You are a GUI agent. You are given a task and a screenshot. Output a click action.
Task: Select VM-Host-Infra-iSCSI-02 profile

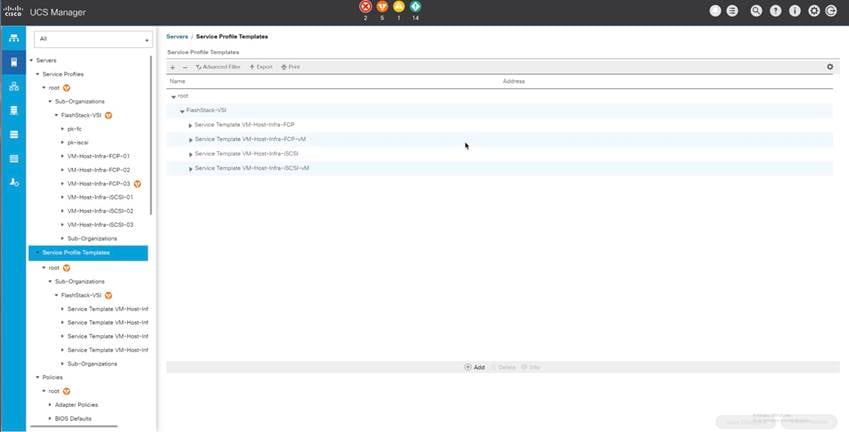tap(100, 211)
